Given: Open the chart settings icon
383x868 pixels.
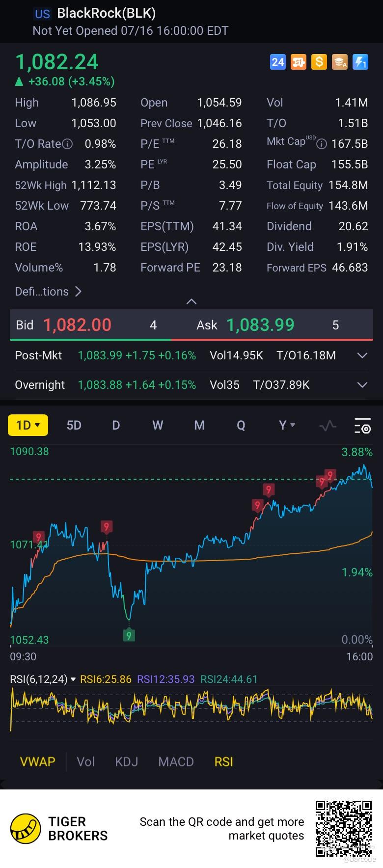Looking at the screenshot, I should (x=362, y=426).
